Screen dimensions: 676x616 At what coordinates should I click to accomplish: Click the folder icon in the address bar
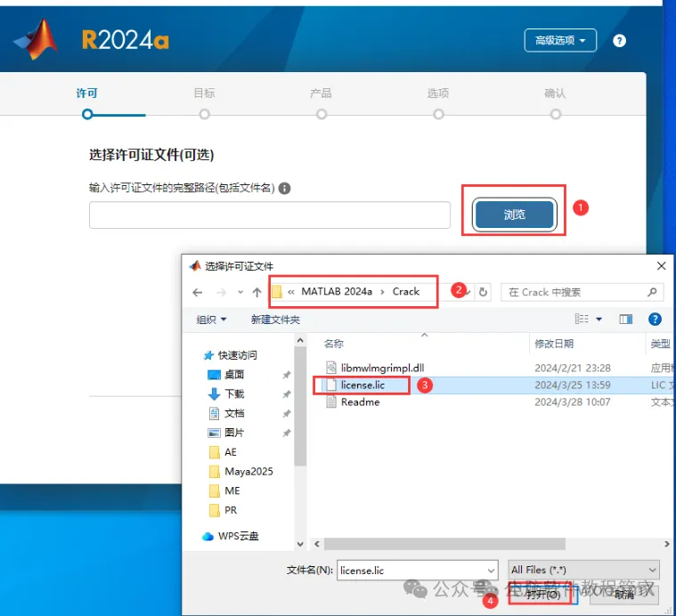[277, 292]
